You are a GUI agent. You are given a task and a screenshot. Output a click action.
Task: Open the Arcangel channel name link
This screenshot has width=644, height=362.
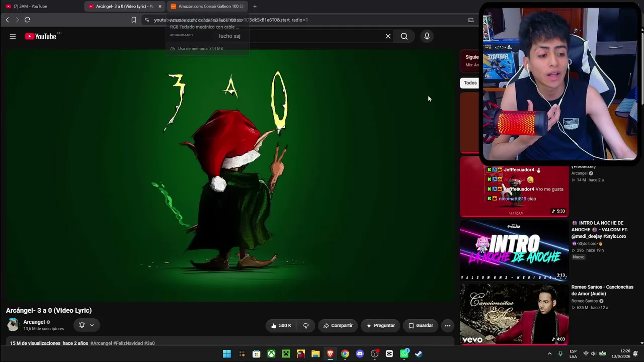click(34, 322)
